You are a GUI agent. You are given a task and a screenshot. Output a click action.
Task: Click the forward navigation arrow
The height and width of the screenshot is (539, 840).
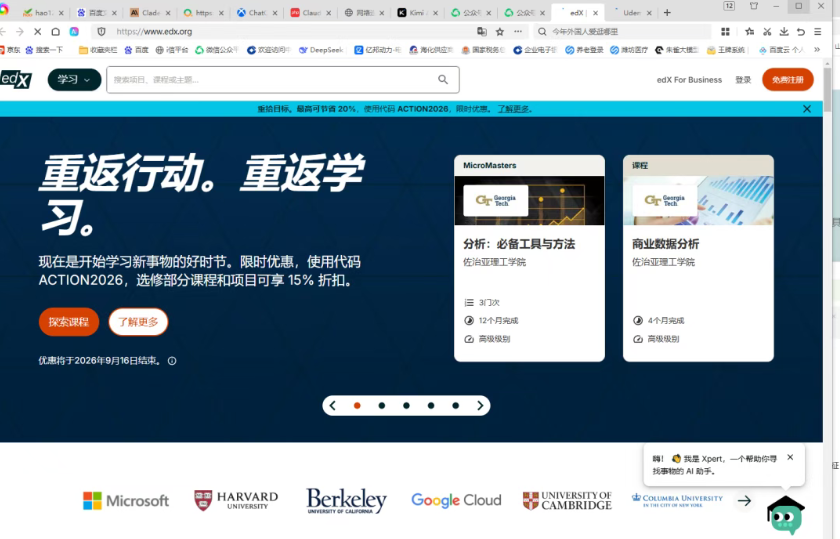(x=20, y=32)
